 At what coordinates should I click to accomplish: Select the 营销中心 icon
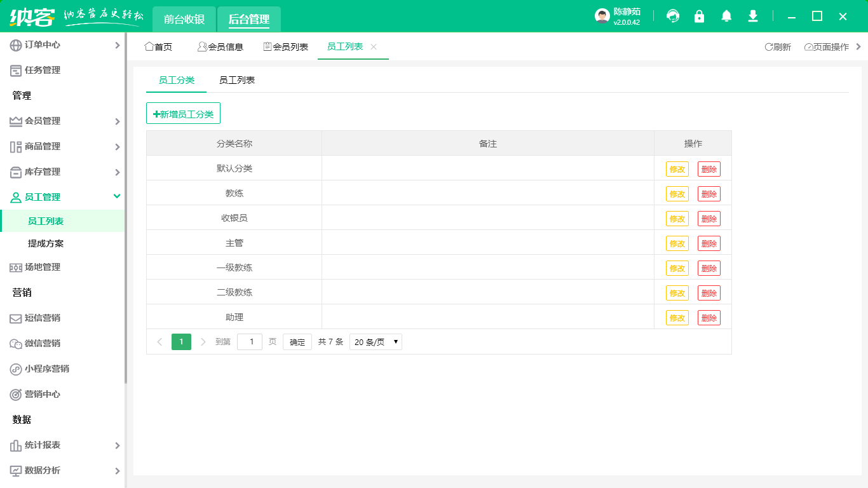pos(14,395)
